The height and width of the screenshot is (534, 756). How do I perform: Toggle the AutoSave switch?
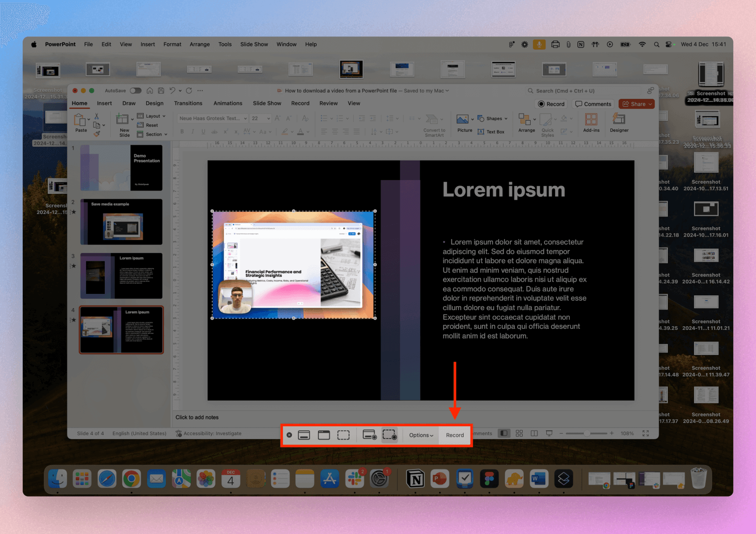(x=136, y=91)
